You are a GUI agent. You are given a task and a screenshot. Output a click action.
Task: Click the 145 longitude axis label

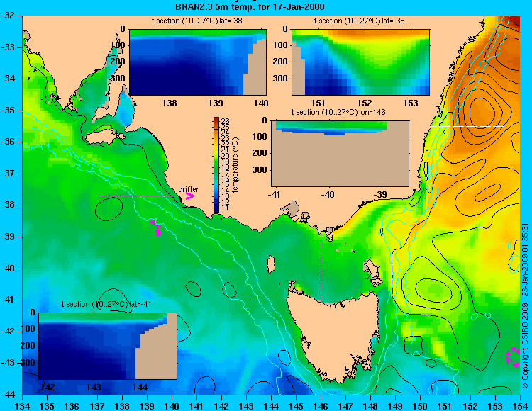[296, 406]
